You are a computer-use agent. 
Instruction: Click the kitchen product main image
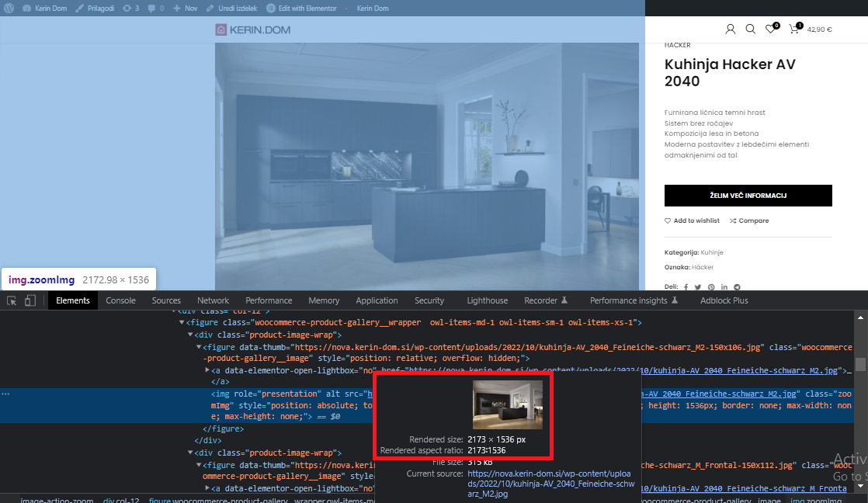pyautogui.click(x=427, y=166)
